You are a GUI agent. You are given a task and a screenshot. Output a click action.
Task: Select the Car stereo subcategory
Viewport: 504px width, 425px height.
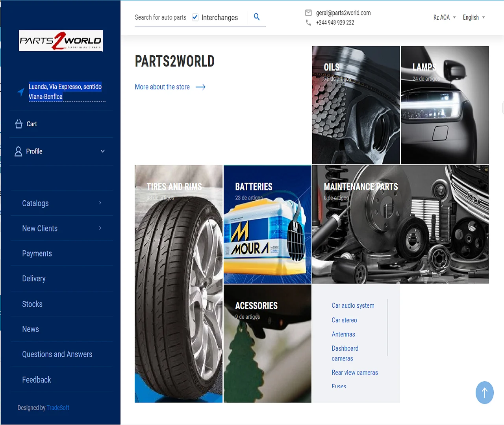coord(345,320)
